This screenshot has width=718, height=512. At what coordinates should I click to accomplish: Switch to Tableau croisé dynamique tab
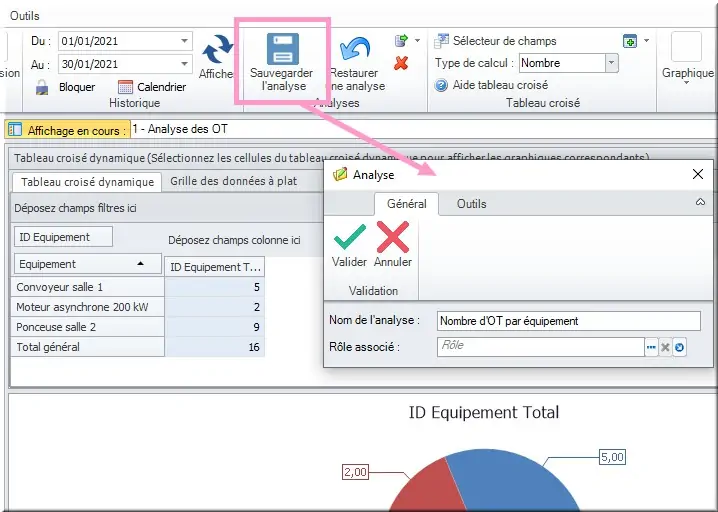tap(87, 182)
